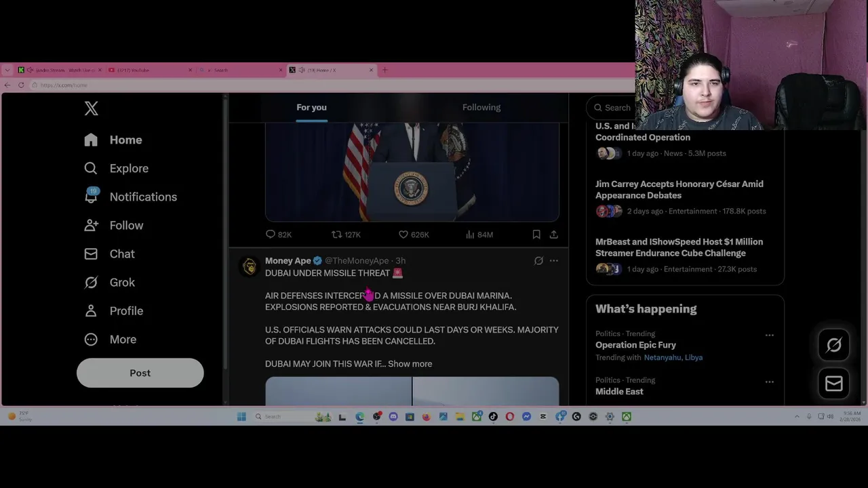Open the Home page from sidebar
Image resolution: width=868 pixels, height=488 pixels.
click(x=113, y=140)
